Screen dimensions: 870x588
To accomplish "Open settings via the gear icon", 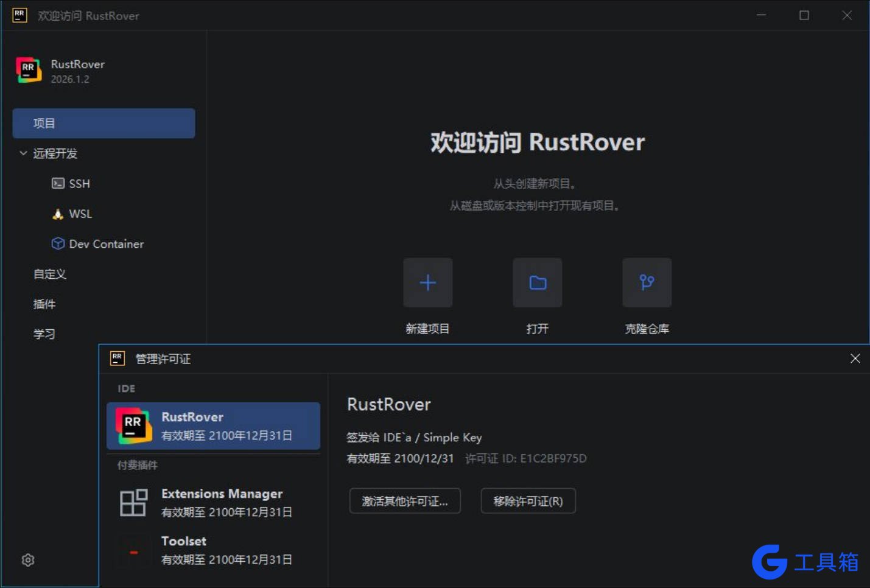I will 28,560.
